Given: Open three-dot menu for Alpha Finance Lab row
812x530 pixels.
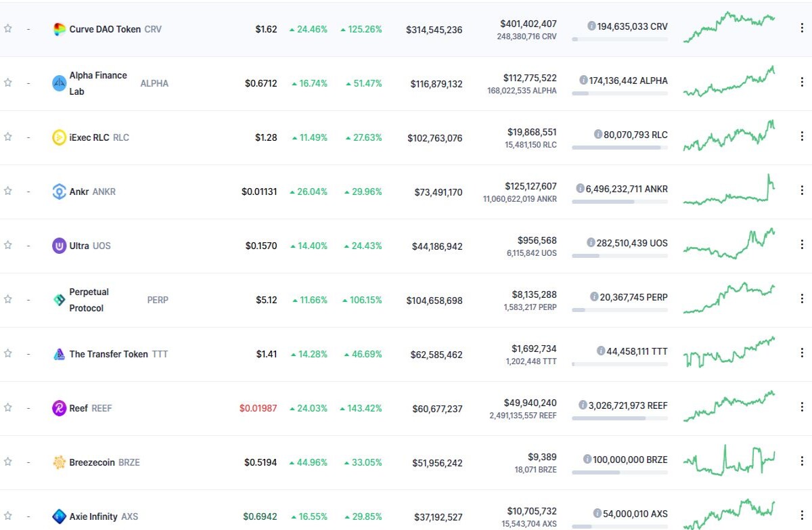Looking at the screenshot, I should pyautogui.click(x=802, y=83).
